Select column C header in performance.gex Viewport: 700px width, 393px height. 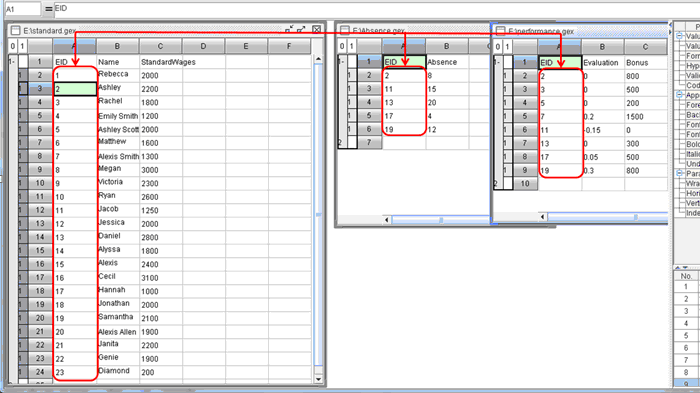coord(646,47)
